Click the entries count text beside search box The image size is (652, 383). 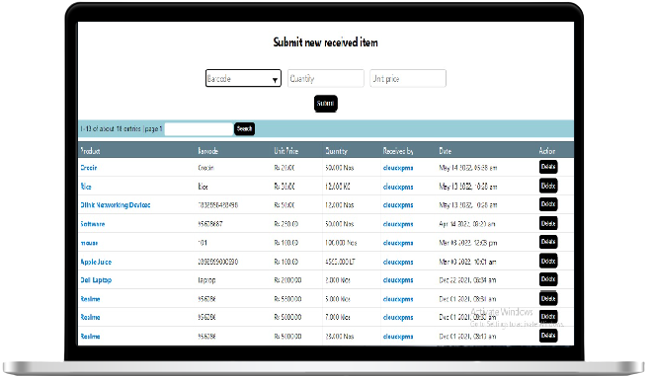click(121, 129)
